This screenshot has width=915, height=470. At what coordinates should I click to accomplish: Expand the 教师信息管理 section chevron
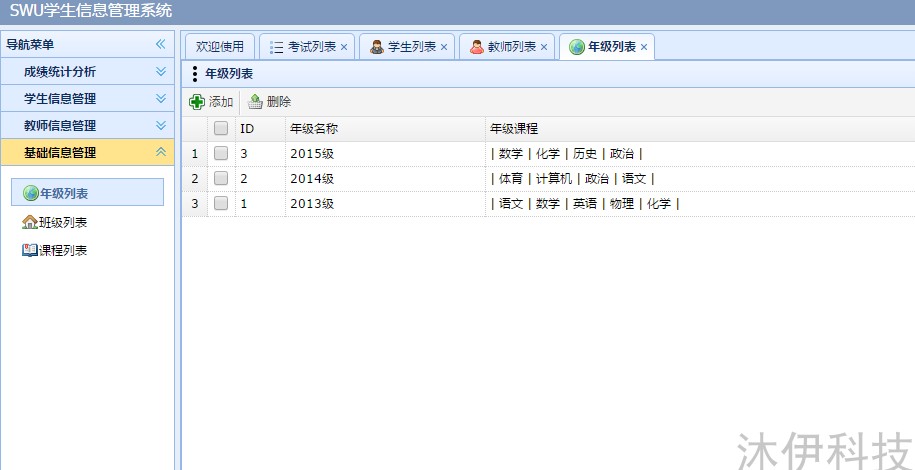coord(161,125)
